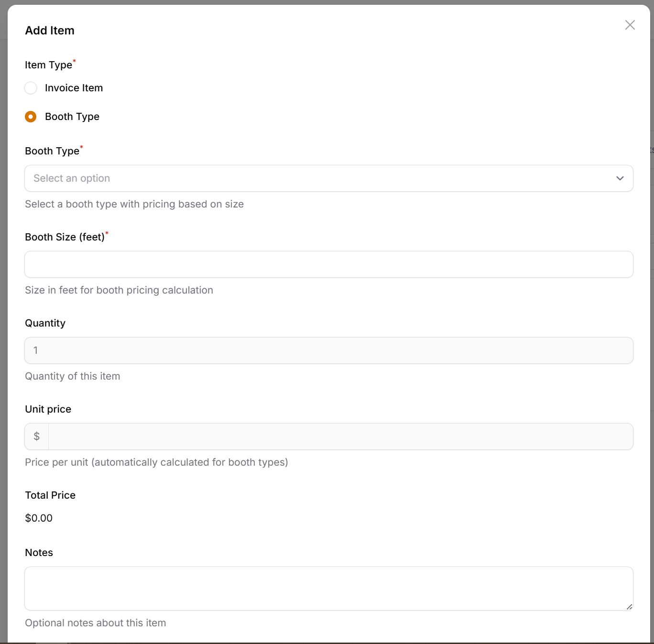This screenshot has height=644, width=654.
Task: Click the 'Select a booth type' helper text
Action: point(134,204)
